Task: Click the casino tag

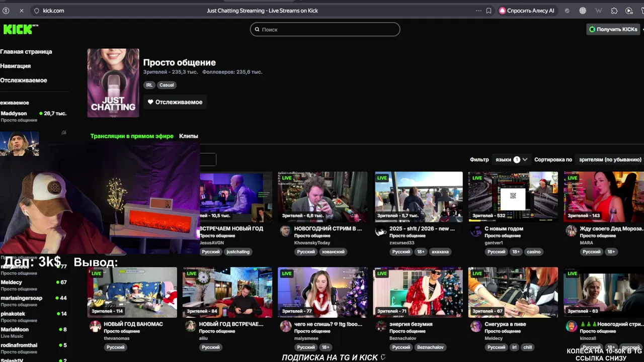Action: [x=534, y=252]
